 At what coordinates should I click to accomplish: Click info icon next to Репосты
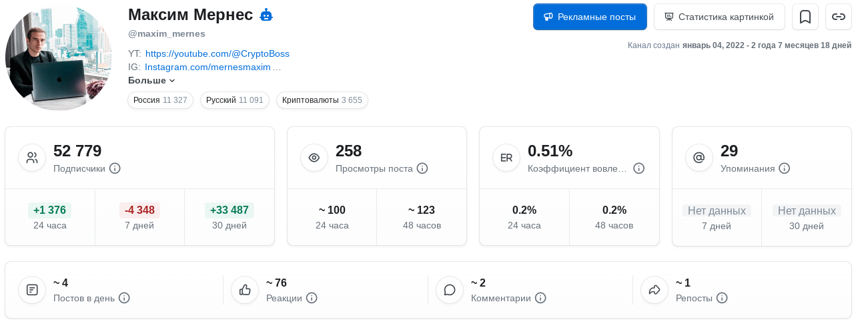(722, 298)
